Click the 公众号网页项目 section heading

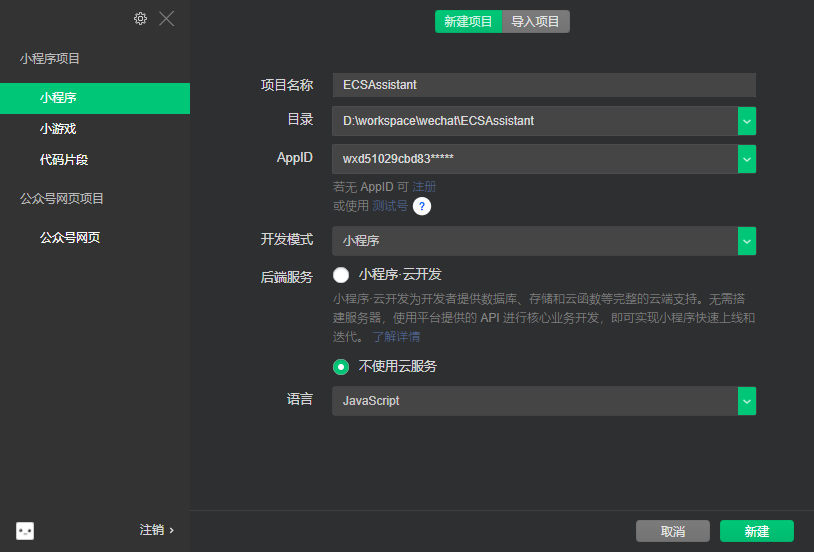tap(62, 198)
